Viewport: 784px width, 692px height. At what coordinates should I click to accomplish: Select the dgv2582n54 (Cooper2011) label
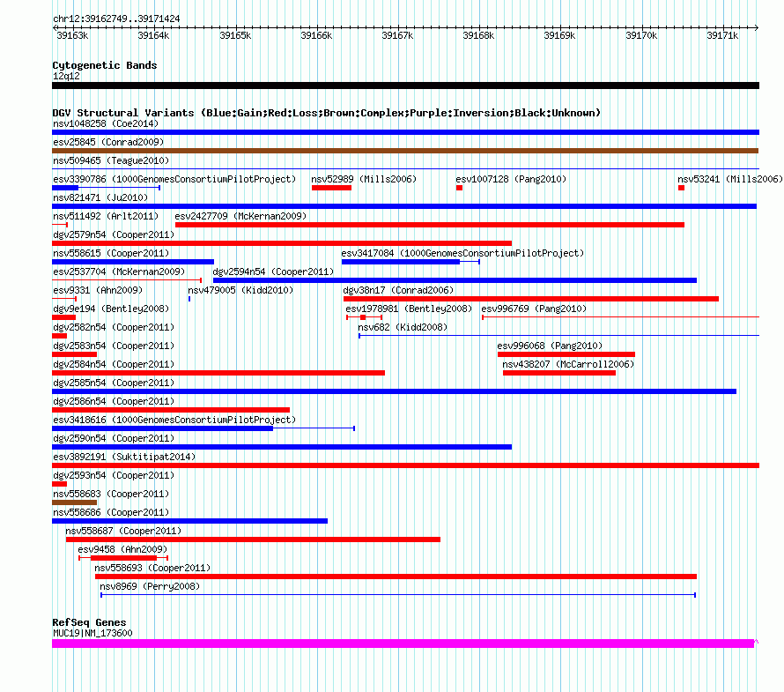tap(114, 327)
